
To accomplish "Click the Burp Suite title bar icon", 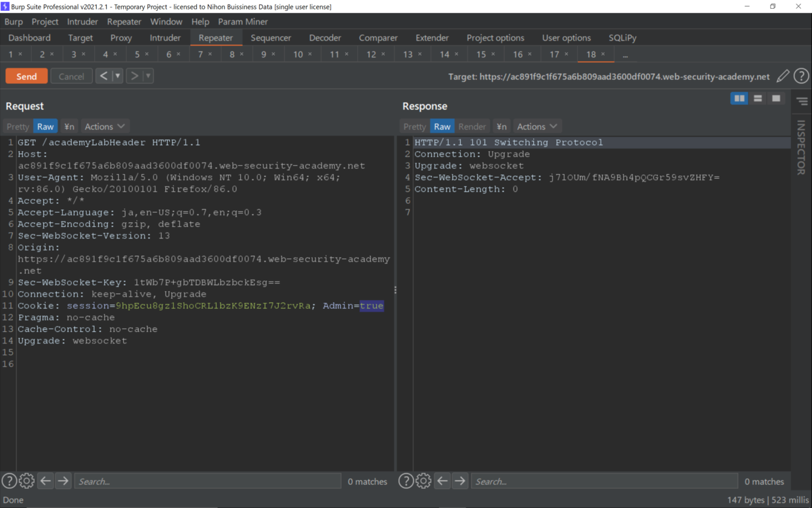I will click(x=6, y=6).
